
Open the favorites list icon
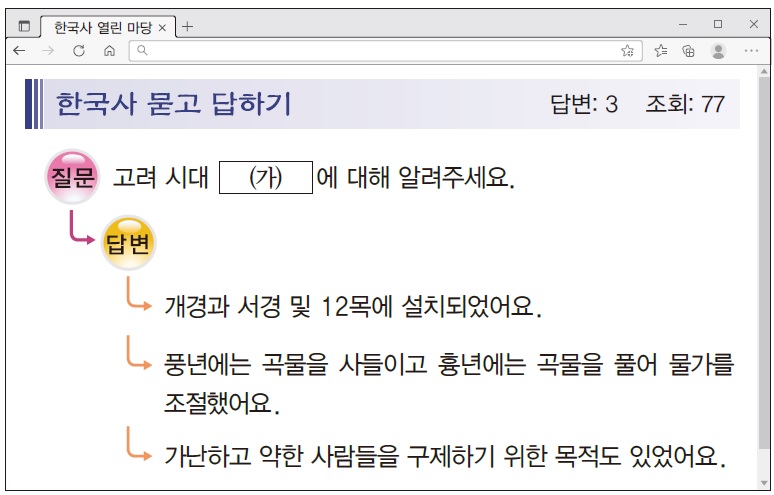[x=660, y=50]
